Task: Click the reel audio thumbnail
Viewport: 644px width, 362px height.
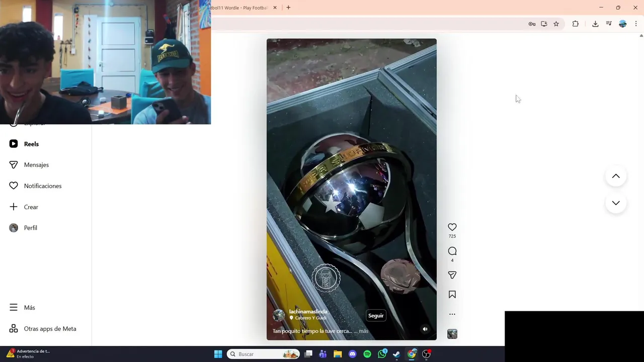Action: point(452,334)
